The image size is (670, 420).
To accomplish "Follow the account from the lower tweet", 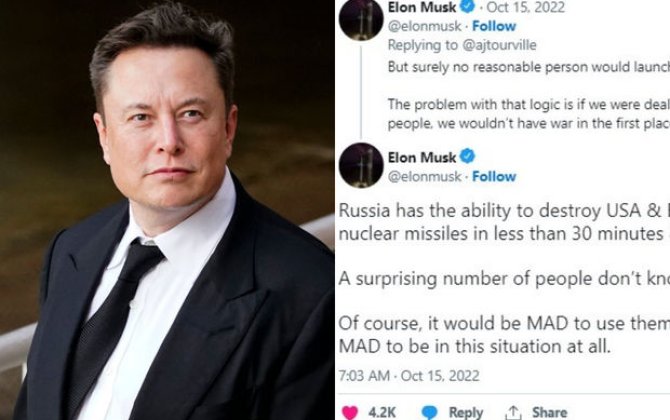I will 494,176.
